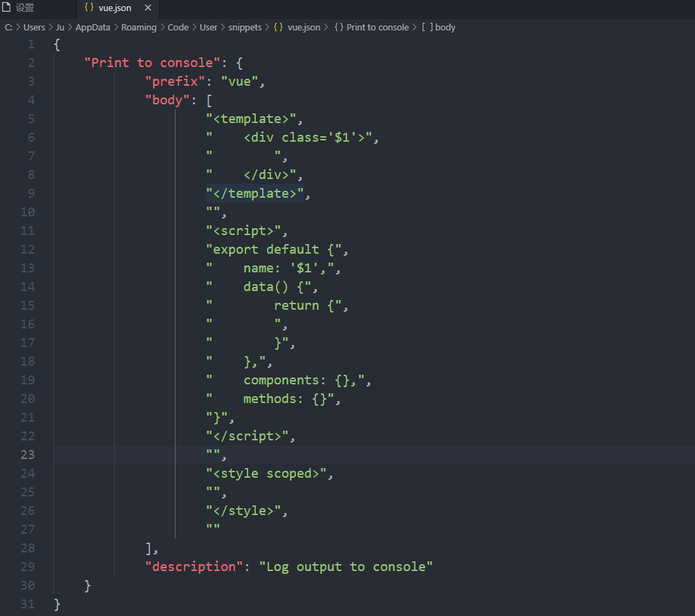Viewport: 695px width, 616px height.
Task: Open the snippets breadcrumb folder
Action: pyautogui.click(x=245, y=28)
